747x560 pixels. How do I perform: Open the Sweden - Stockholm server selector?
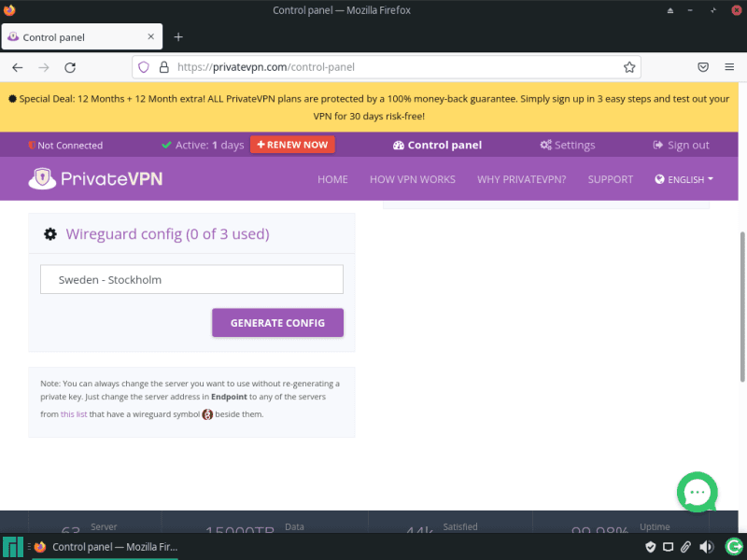click(x=191, y=279)
